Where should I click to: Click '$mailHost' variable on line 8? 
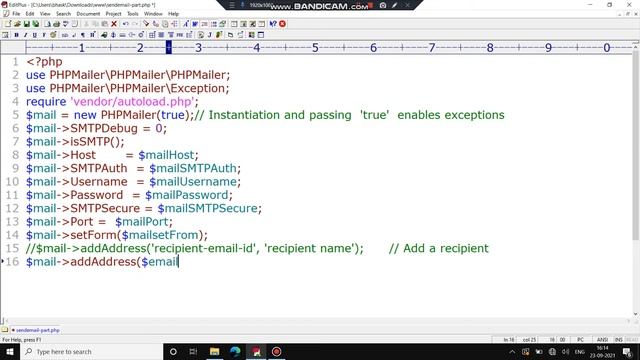pyautogui.click(x=166, y=155)
